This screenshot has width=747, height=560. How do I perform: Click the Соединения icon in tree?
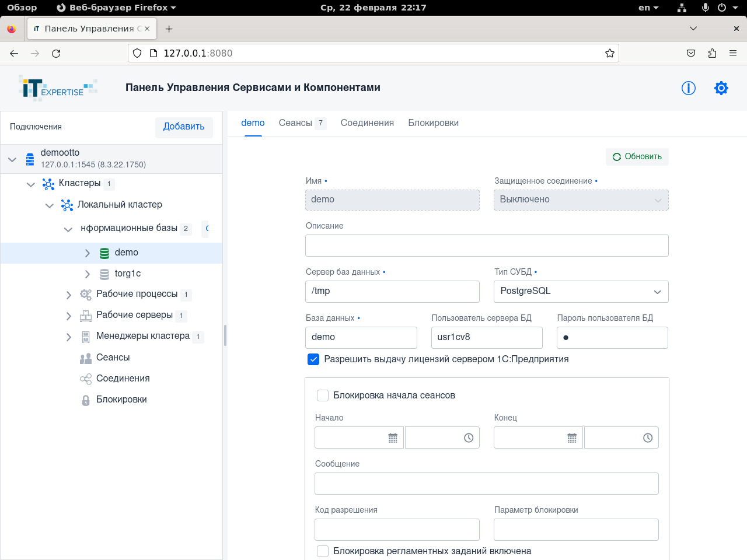click(x=86, y=379)
